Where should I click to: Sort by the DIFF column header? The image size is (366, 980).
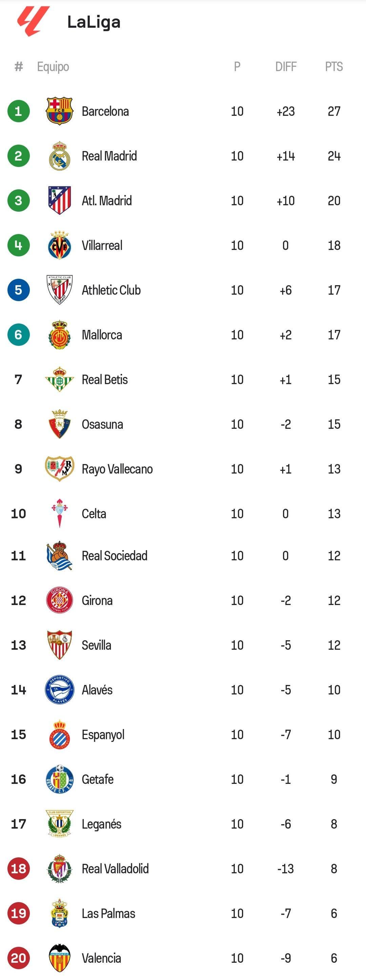click(286, 67)
